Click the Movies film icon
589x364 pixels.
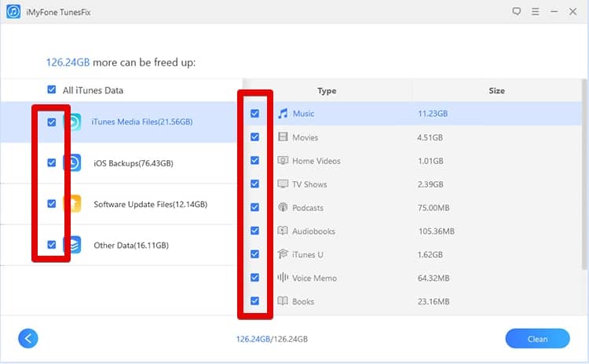(283, 137)
